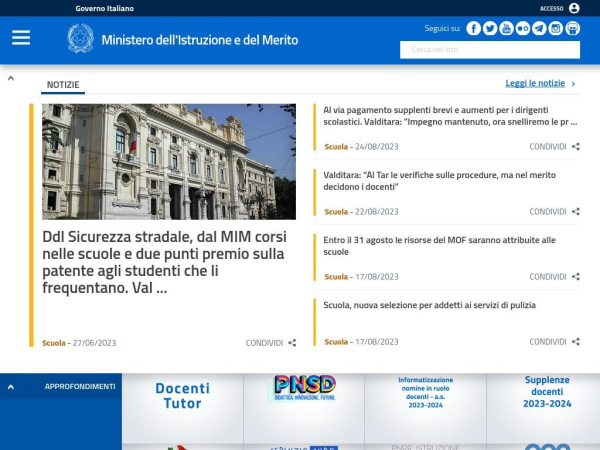Click Scuola tag dated 22/08/2023

[x=336, y=212]
